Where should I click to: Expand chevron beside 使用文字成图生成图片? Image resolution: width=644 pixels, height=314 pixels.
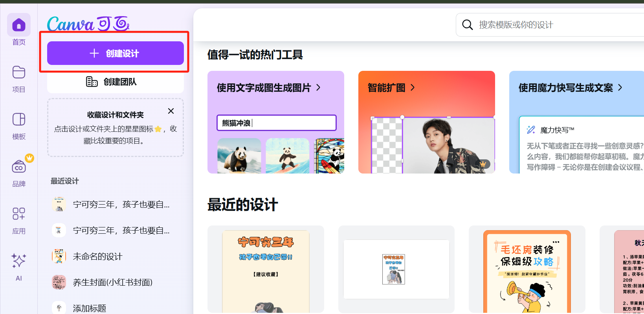point(318,87)
